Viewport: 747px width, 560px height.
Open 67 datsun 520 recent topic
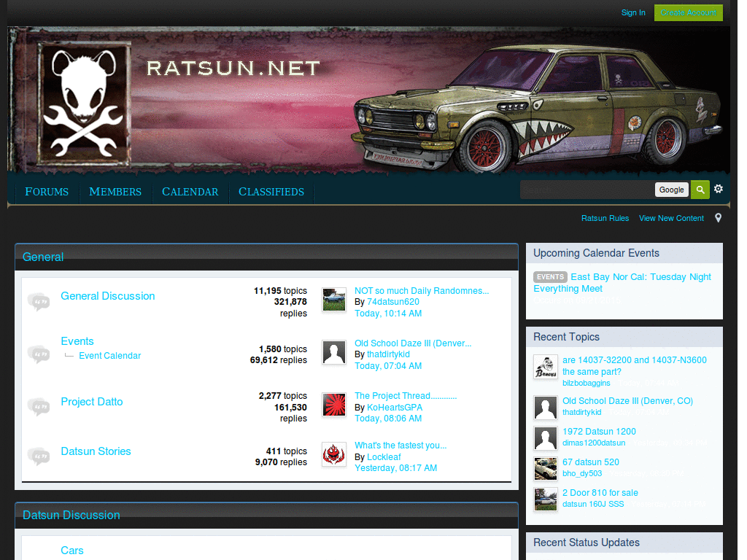coord(591,462)
